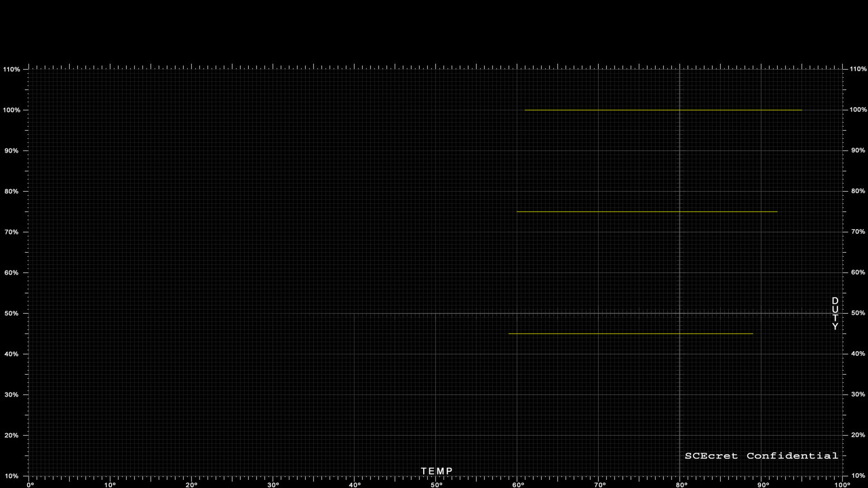Click the 110% label on right axis
This screenshot has height=488, width=868.
[x=859, y=69]
